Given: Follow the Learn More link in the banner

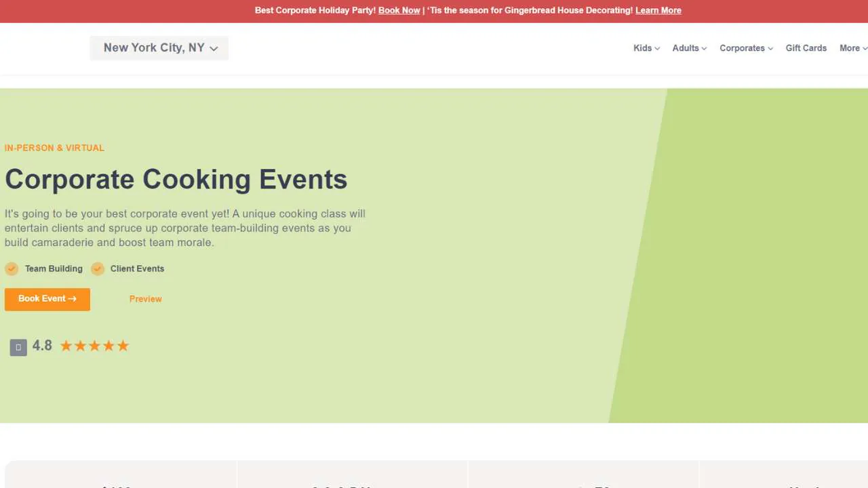Looking at the screenshot, I should coord(658,10).
